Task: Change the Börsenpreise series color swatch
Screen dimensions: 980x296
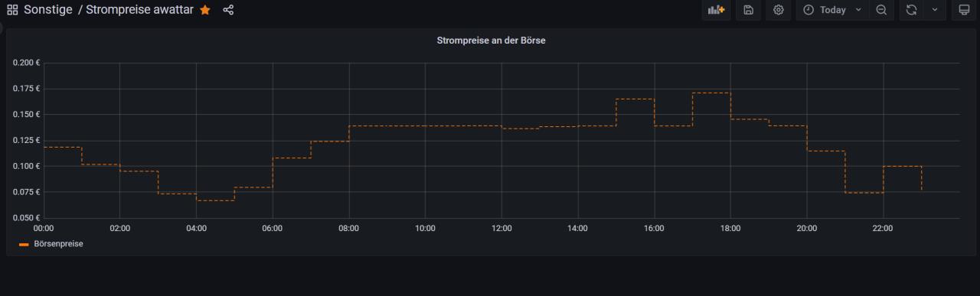Action: click(24, 245)
